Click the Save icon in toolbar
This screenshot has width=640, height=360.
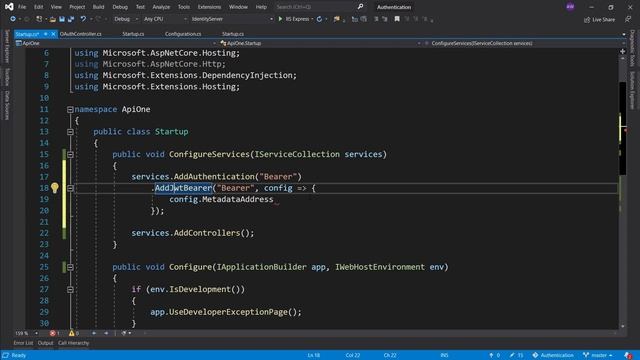(x=62, y=19)
